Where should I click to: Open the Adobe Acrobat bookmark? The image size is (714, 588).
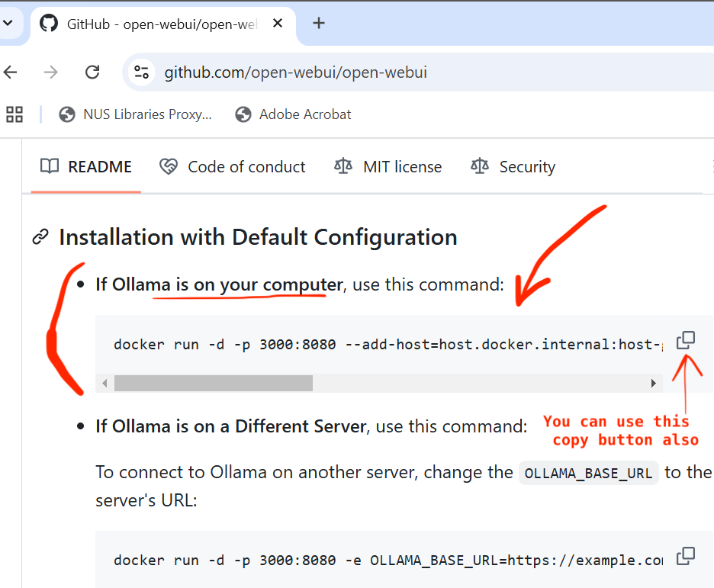pyautogui.click(x=293, y=114)
